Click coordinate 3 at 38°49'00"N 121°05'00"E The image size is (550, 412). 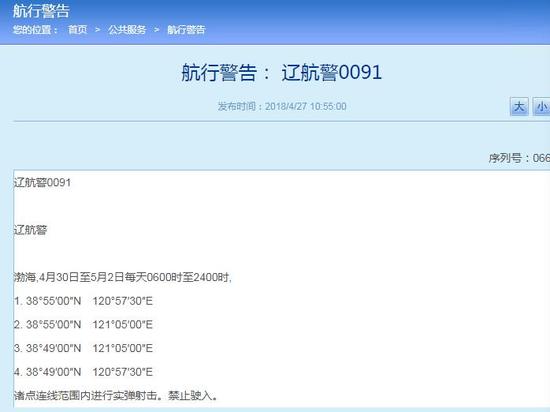pos(83,348)
